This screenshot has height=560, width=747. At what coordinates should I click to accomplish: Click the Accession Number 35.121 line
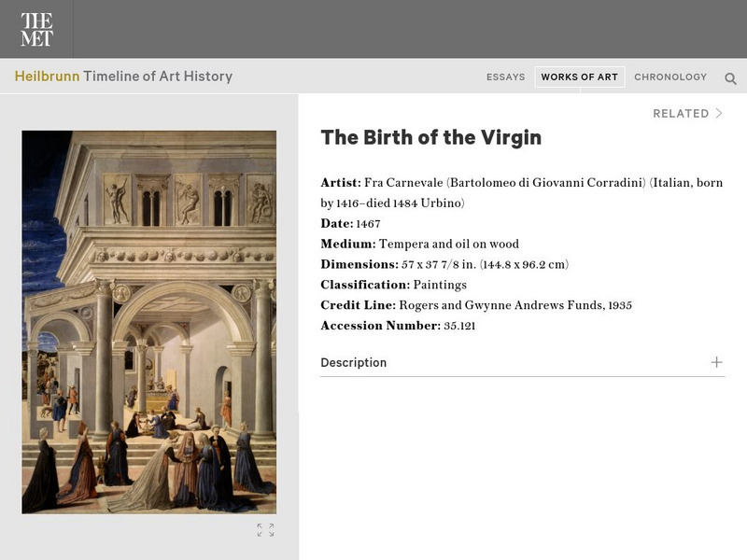398,326
